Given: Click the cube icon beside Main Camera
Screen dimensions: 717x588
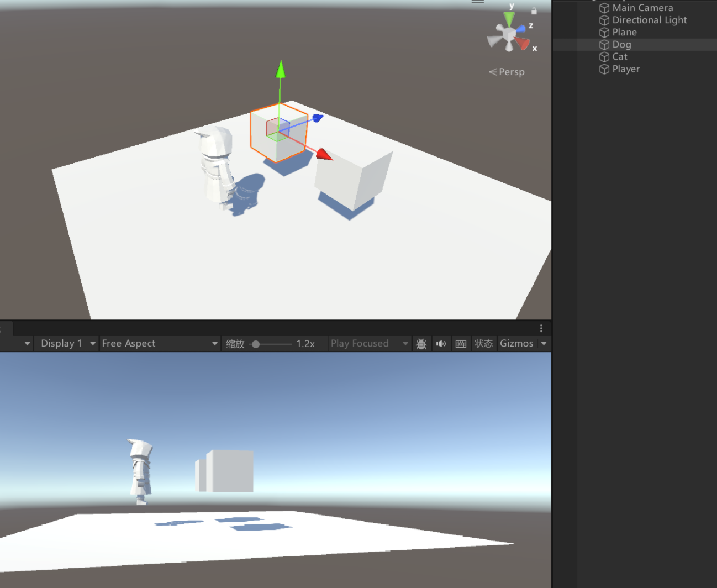Looking at the screenshot, I should point(604,8).
